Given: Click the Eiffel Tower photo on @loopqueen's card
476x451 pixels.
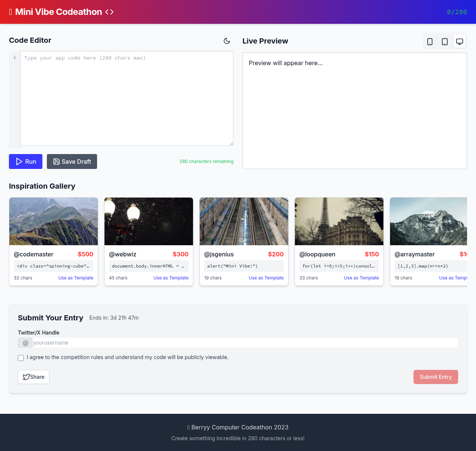Looking at the screenshot, I should tap(339, 221).
